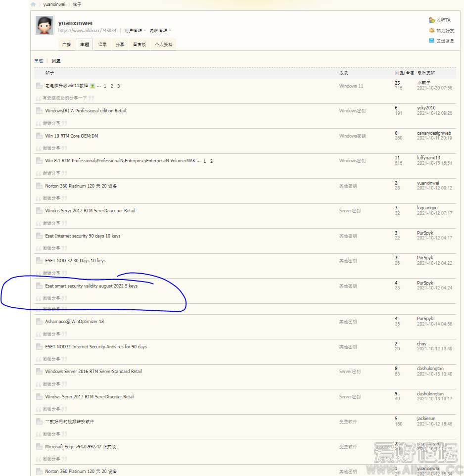Click the 加为好友 add friend icon
Viewport: 464px width, 476px height.
pos(432,31)
